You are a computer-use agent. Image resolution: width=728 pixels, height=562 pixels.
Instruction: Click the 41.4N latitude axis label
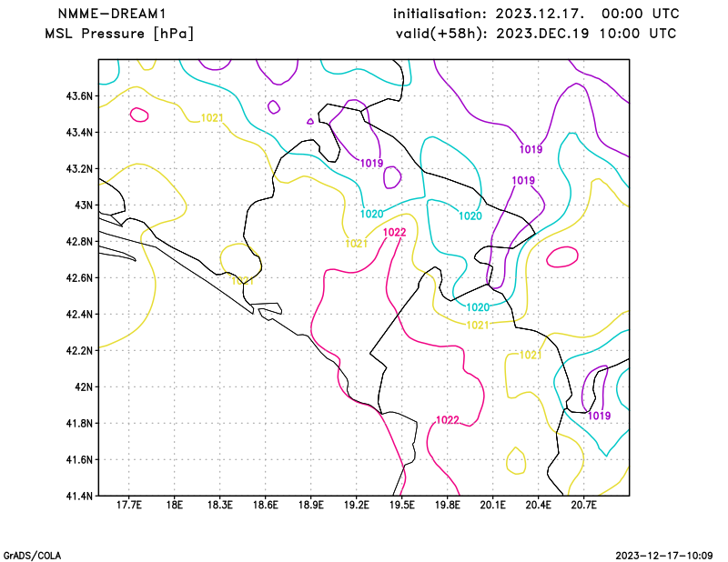[79, 496]
